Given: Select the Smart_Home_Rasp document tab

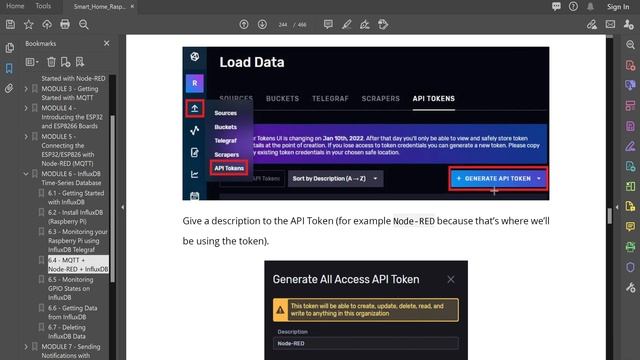Looking at the screenshot, I should tap(99, 7).
